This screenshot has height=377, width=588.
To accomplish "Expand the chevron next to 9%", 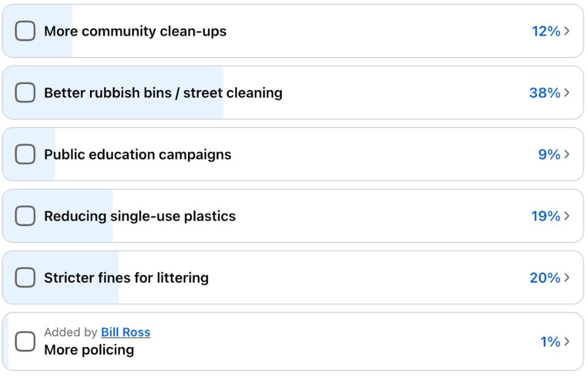I will tap(567, 154).
